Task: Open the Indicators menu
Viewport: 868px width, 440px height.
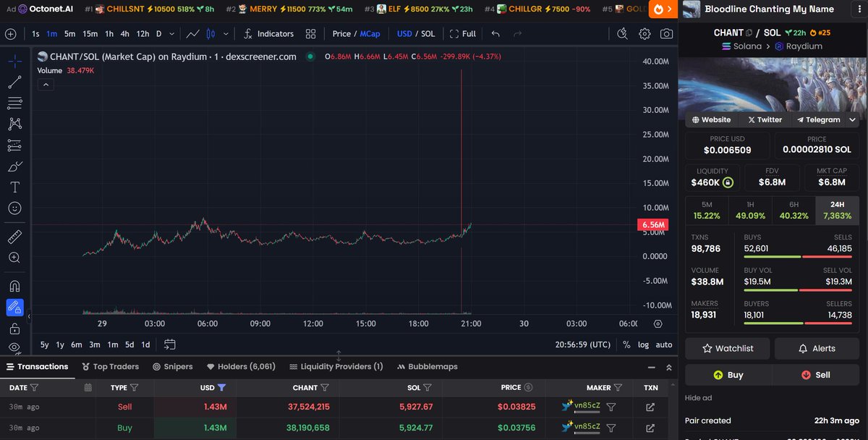Action: click(x=268, y=34)
